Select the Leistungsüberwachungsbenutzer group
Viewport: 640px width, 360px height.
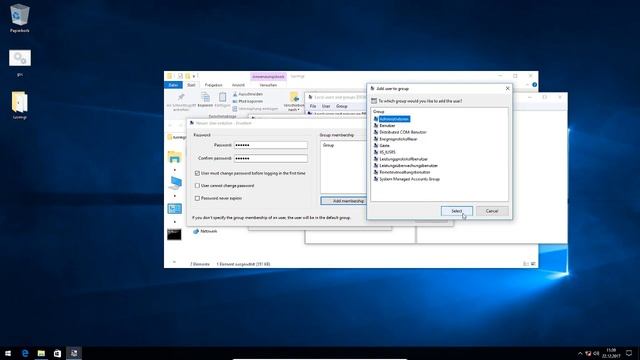click(x=408, y=166)
